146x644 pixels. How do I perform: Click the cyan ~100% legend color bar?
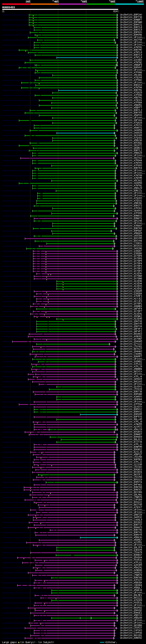pyautogui.click(x=130, y=4)
